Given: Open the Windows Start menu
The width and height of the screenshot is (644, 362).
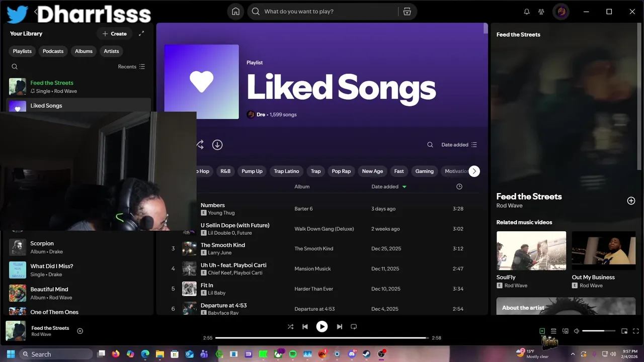Looking at the screenshot, I should tap(11, 354).
